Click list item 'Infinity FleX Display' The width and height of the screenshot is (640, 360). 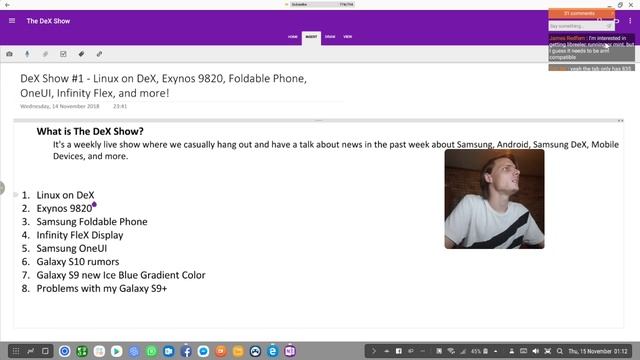80,235
